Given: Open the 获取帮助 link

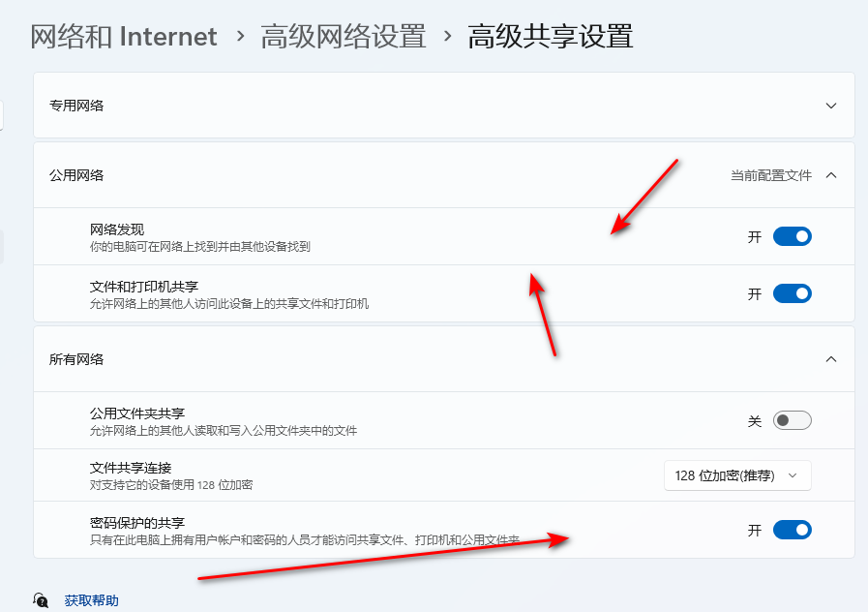Looking at the screenshot, I should (91, 600).
